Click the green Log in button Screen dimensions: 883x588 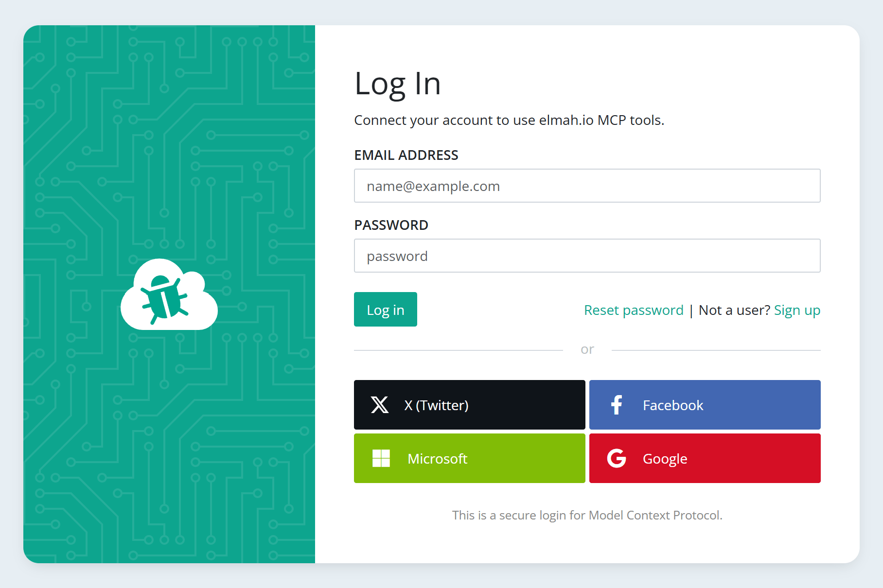coord(385,310)
